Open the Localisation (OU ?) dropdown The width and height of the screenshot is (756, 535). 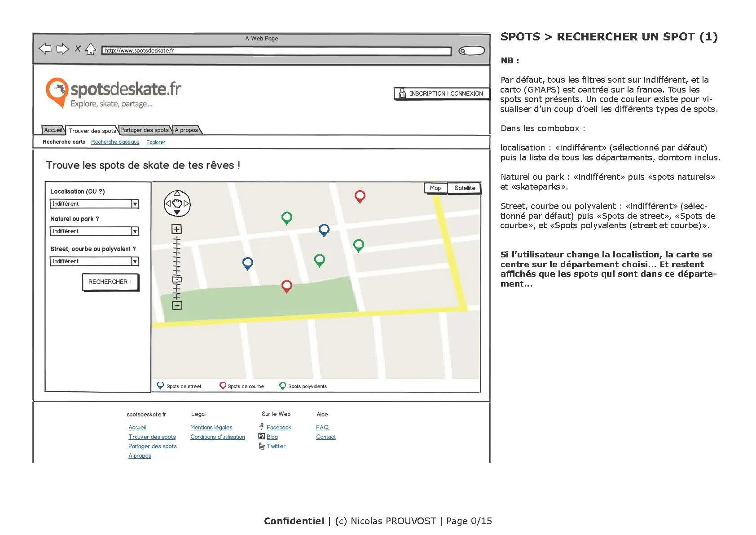point(94,204)
